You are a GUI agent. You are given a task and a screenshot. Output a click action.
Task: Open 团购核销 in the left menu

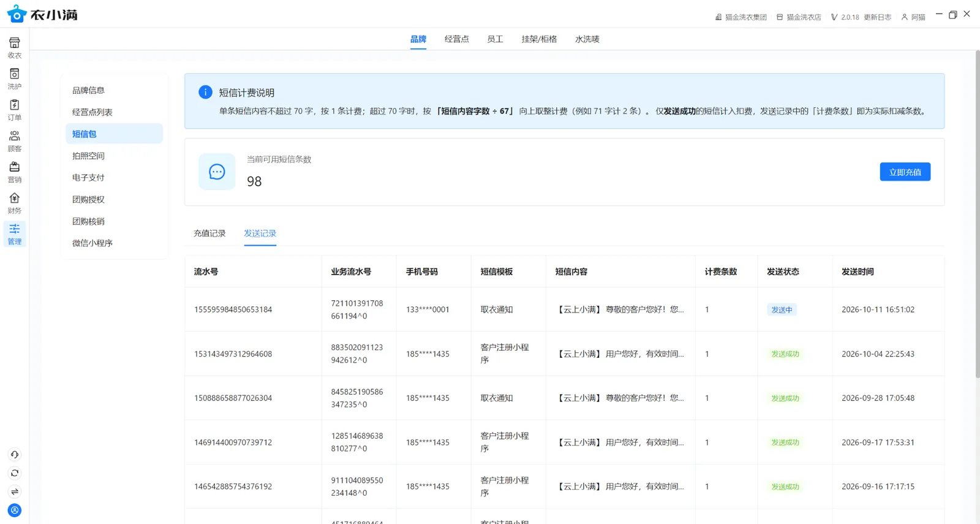[x=114, y=221]
